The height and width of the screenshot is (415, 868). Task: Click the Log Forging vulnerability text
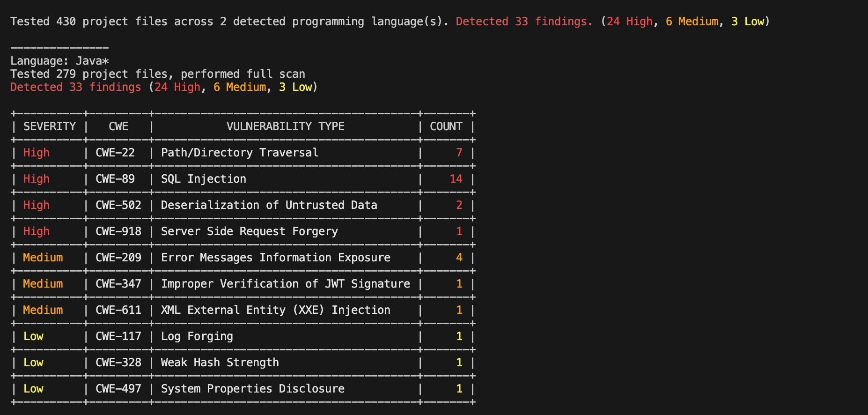197,336
